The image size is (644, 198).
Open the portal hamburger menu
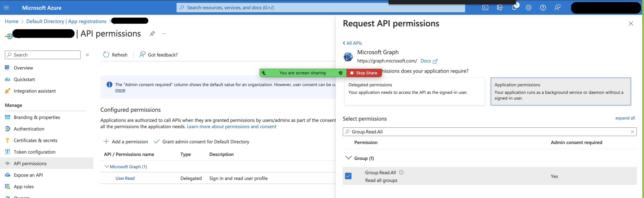tap(6, 8)
